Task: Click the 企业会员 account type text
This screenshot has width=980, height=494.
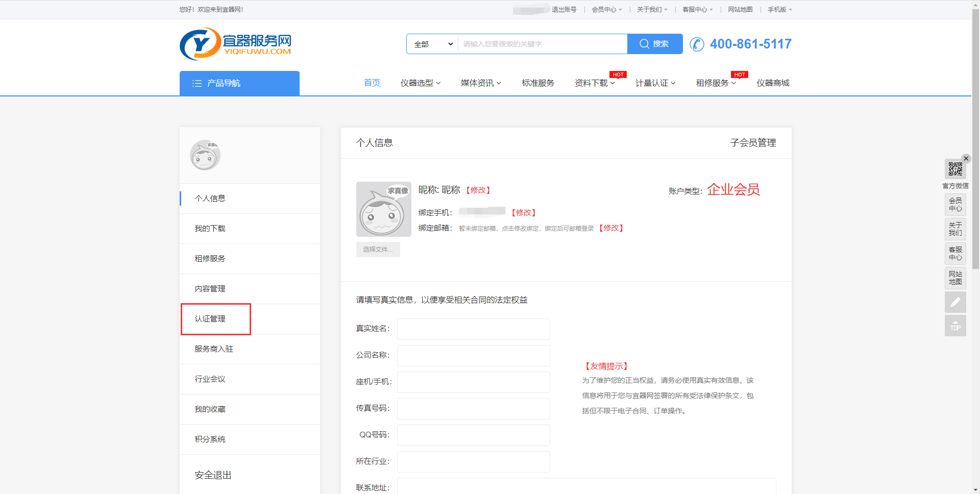Action: (x=733, y=190)
